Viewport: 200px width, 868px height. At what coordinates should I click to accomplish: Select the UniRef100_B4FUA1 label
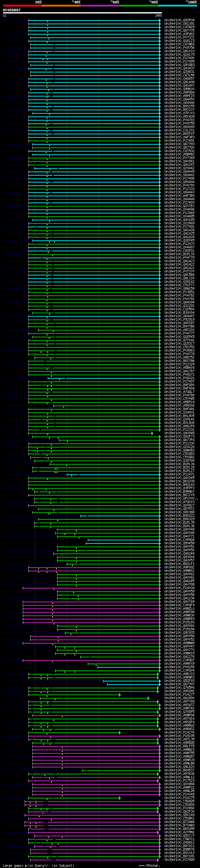(179, 409)
